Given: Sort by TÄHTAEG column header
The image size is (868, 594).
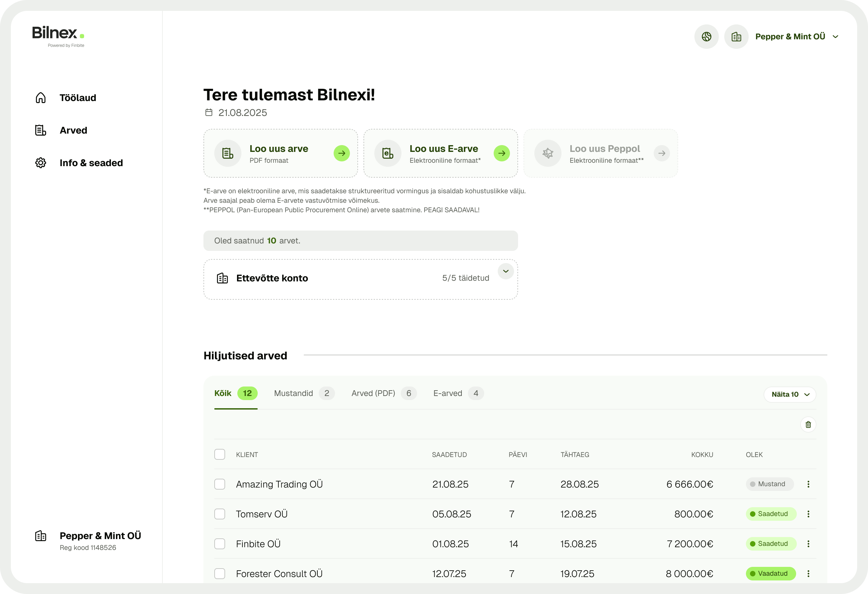Looking at the screenshot, I should click(x=575, y=455).
